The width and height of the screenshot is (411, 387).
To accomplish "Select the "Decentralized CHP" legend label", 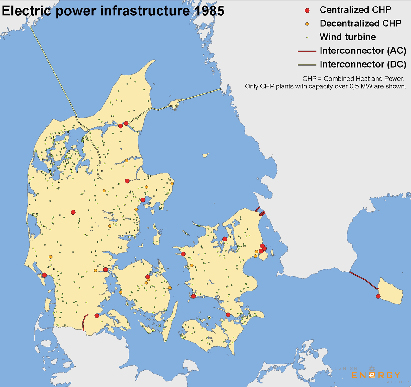I will tap(361, 24).
